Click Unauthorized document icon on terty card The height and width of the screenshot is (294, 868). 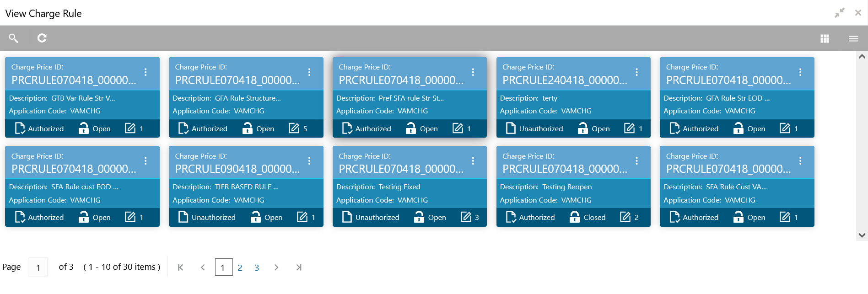pos(511,128)
